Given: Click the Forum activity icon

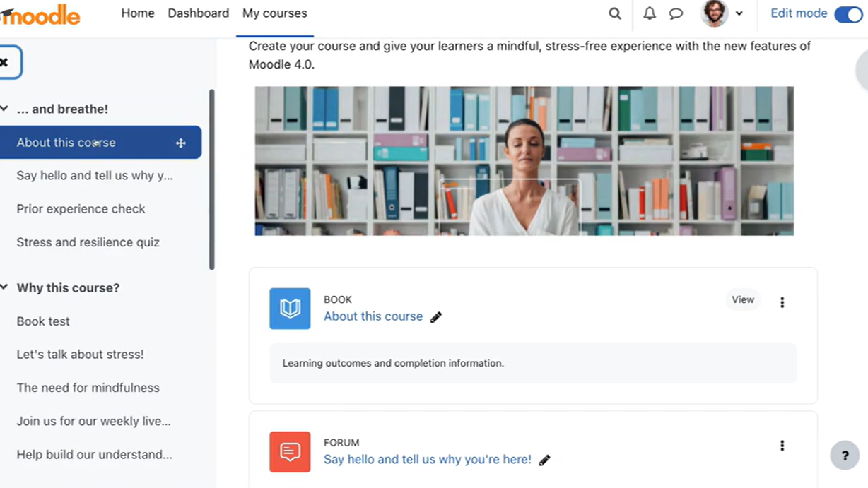Looking at the screenshot, I should (290, 452).
